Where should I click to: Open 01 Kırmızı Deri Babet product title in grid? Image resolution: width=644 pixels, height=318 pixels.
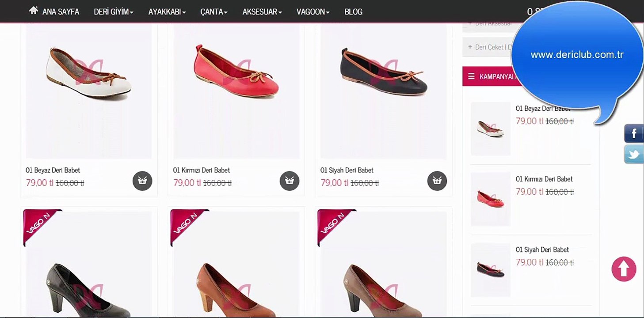tap(202, 170)
